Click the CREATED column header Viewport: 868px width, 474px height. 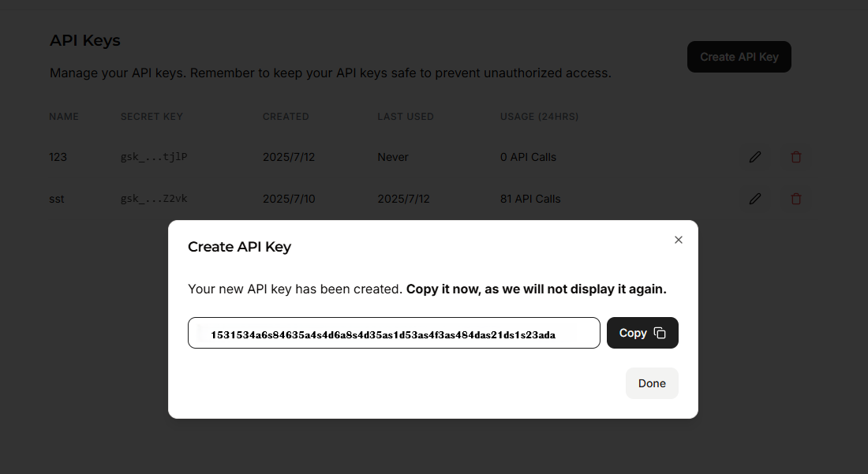click(286, 117)
